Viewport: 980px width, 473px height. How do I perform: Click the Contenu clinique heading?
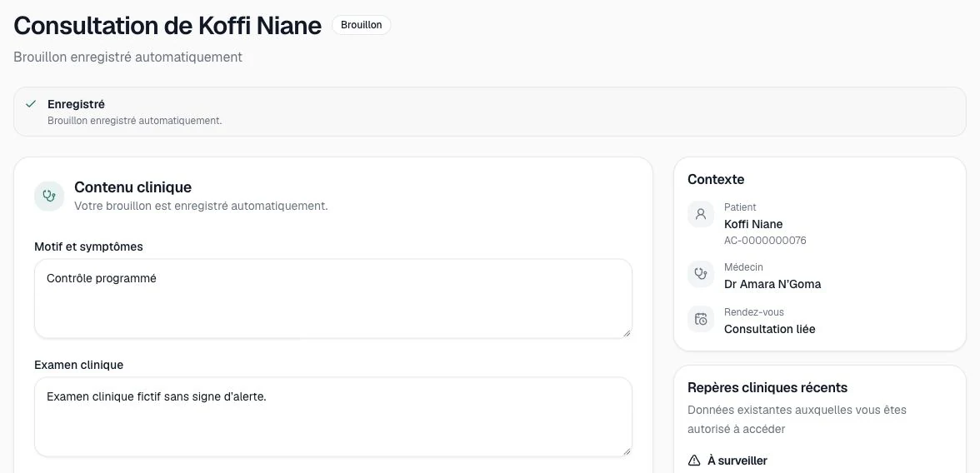coord(133,187)
